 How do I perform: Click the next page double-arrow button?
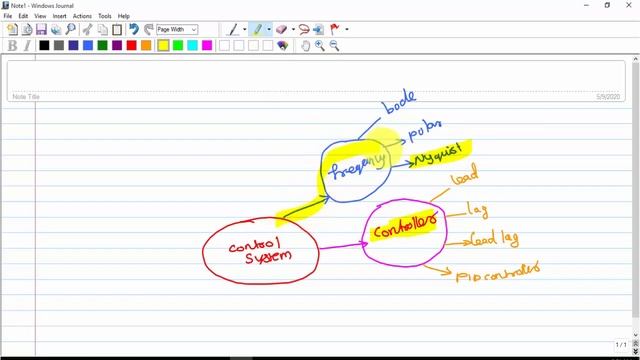coord(636,351)
